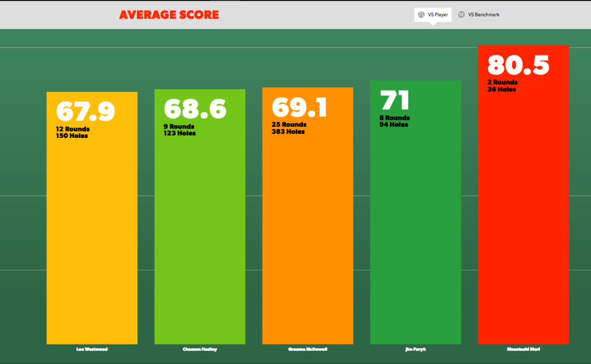The height and width of the screenshot is (364, 591).
Task: Switch to the VS Player tab
Action: click(433, 14)
